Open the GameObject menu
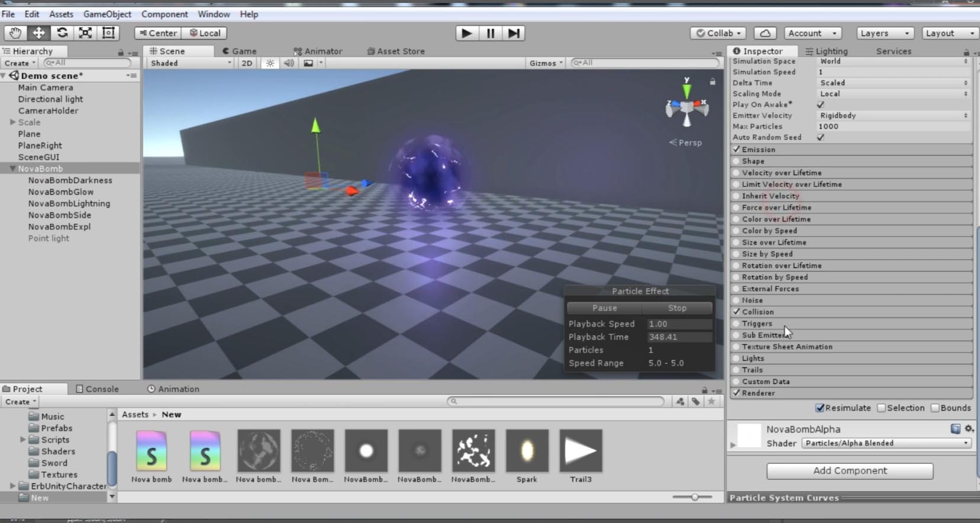 107,14
